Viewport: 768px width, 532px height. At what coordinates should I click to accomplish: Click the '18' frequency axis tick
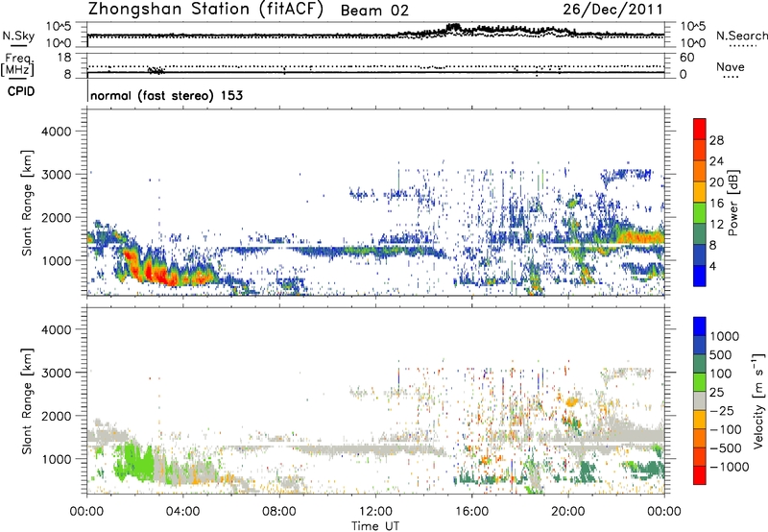(x=64, y=58)
